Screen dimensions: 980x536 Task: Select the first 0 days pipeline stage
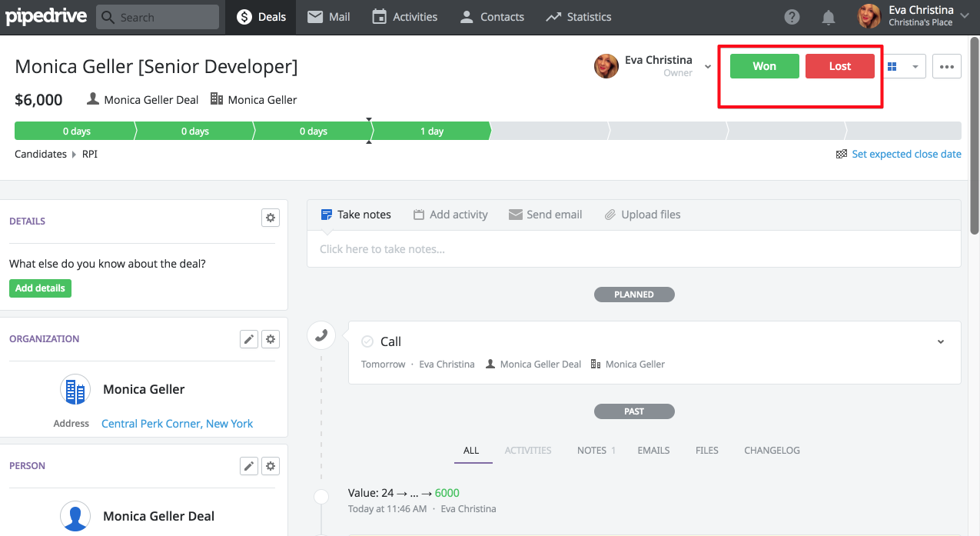(x=75, y=131)
